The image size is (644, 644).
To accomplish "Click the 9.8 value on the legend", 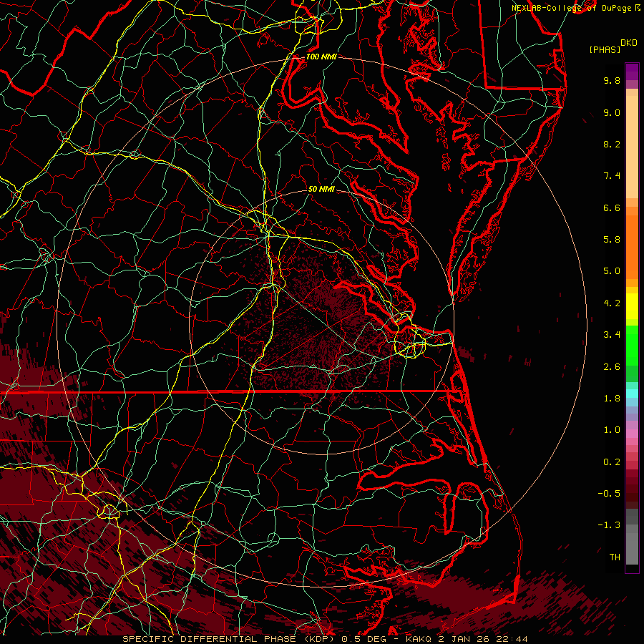I will 612,80.
